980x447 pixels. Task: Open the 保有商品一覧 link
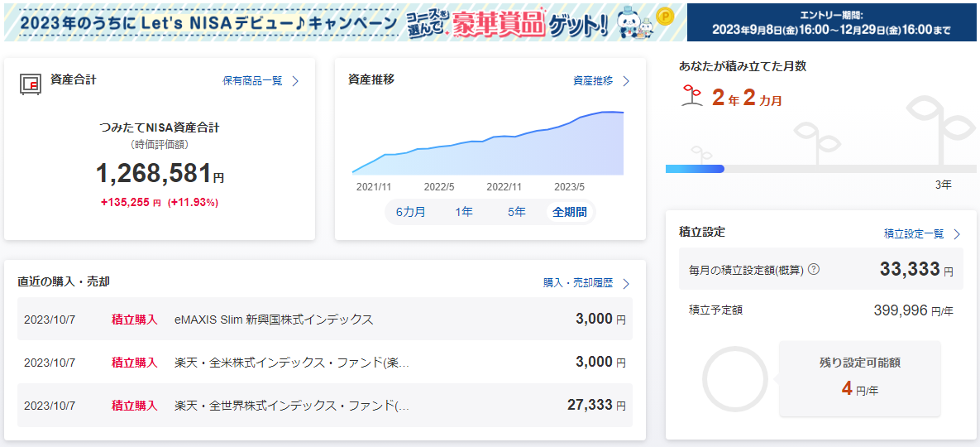point(252,81)
